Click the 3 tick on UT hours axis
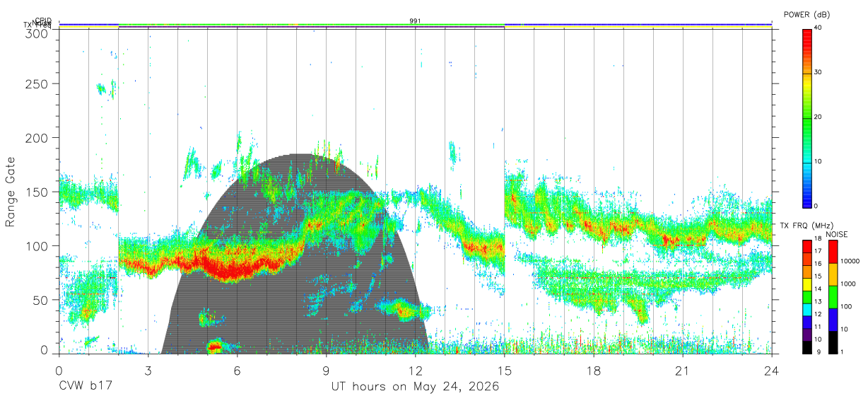Viewport: 868px width, 401px height. click(148, 371)
